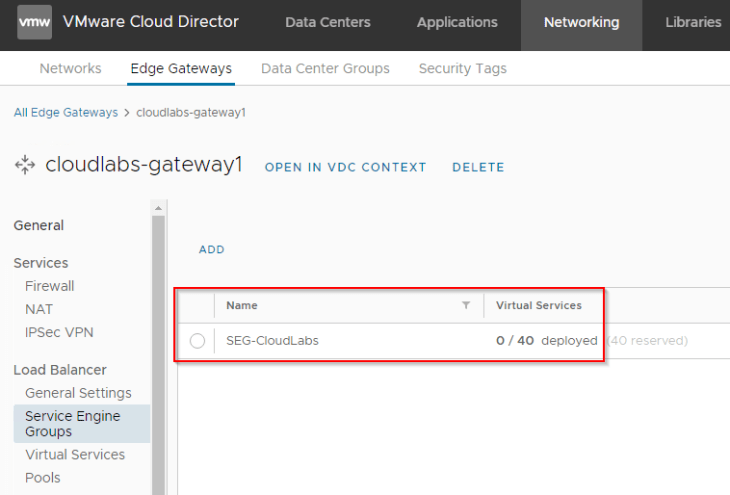Click the Name column filter icon
The width and height of the screenshot is (730, 495).
[466, 305]
